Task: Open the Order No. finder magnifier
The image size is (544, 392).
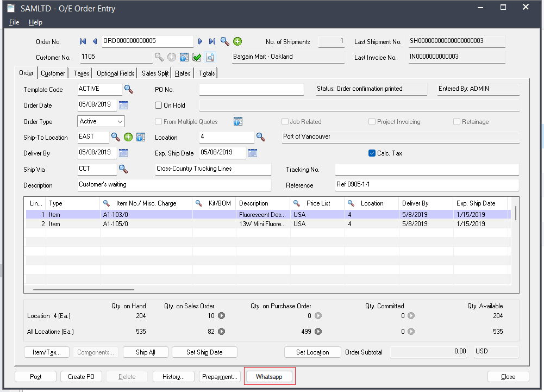Action: tap(224, 41)
